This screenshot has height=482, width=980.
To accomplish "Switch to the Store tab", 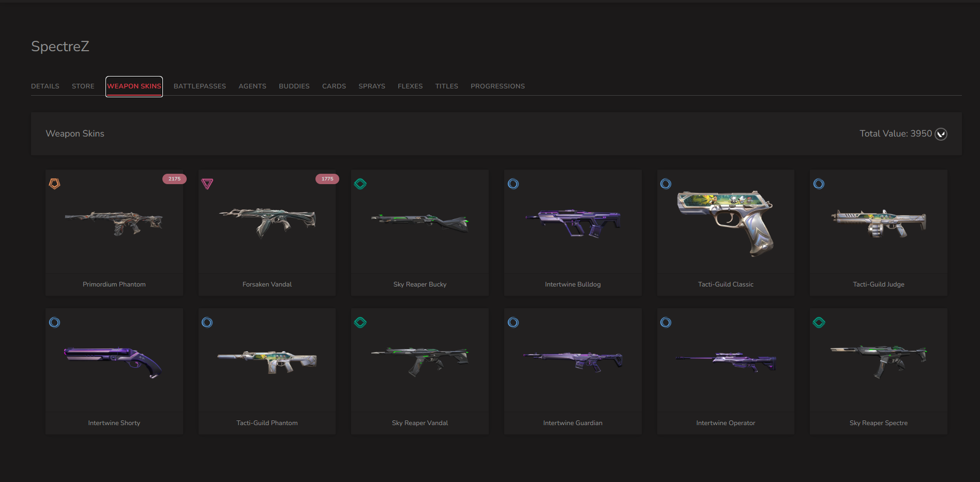I will 83,86.
